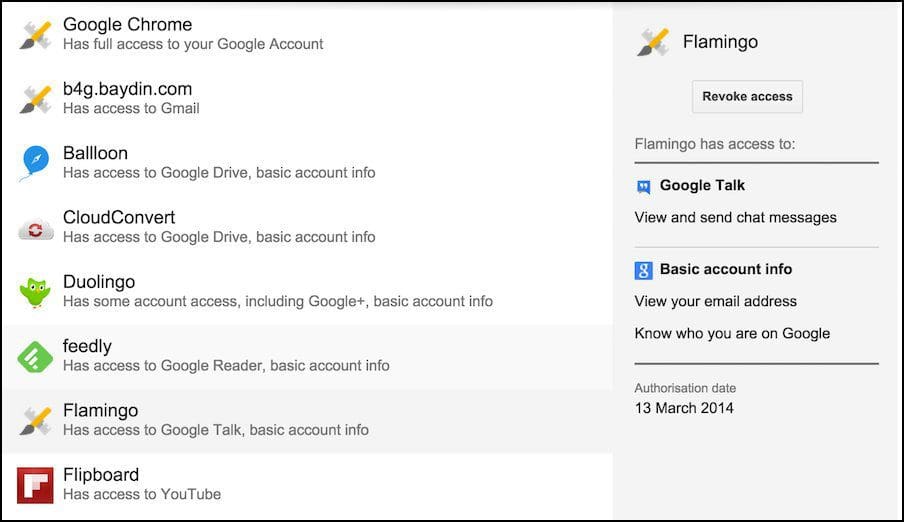904x522 pixels.
Task: Click the Google Chrome app icon
Action: tap(36, 35)
